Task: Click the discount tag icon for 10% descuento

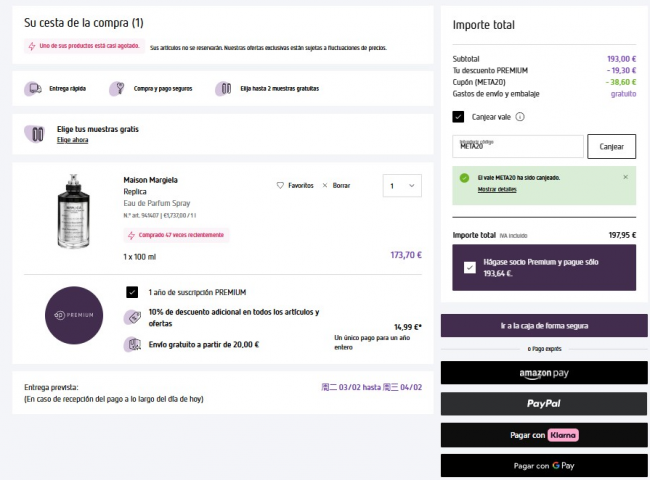Action: tap(132, 317)
